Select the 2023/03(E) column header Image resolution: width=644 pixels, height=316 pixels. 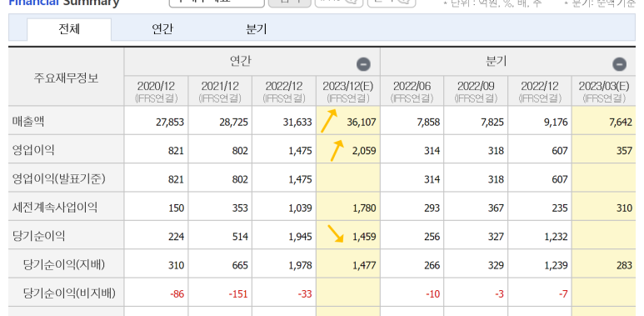coord(604,91)
